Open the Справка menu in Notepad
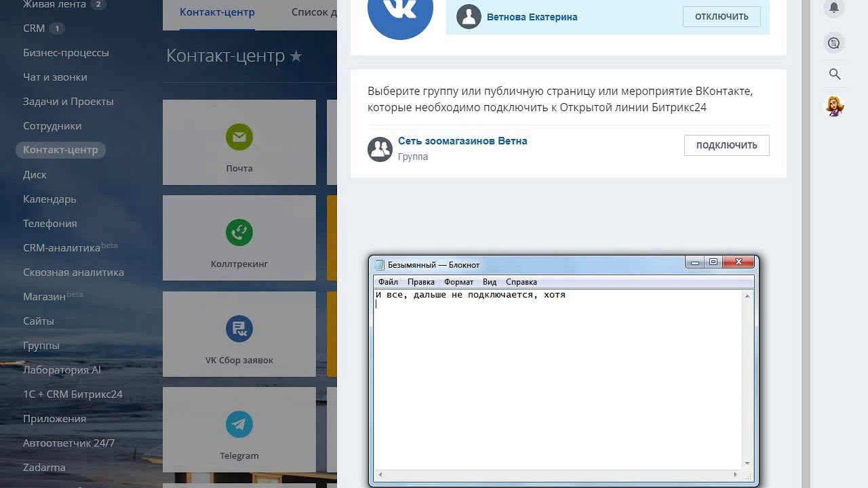The image size is (868, 488). [521, 282]
